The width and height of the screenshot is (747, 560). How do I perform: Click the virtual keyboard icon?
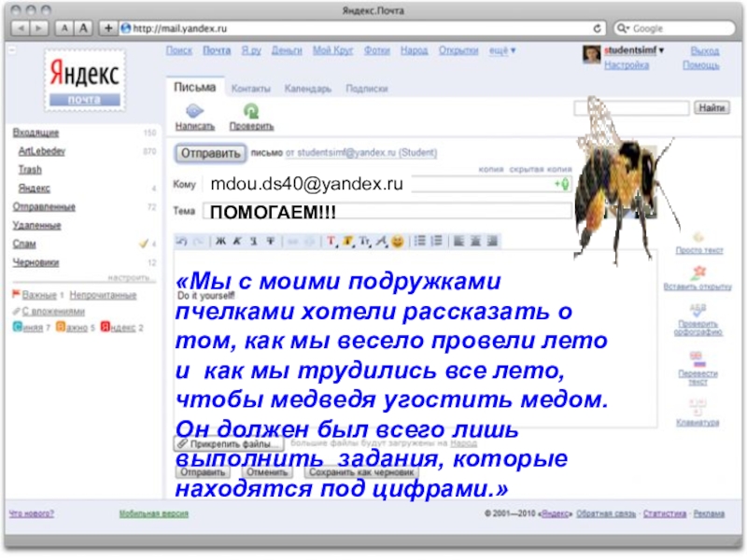(698, 407)
